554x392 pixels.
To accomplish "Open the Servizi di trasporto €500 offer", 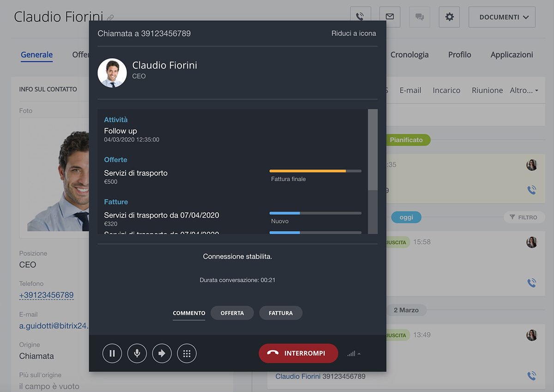I will tap(136, 173).
